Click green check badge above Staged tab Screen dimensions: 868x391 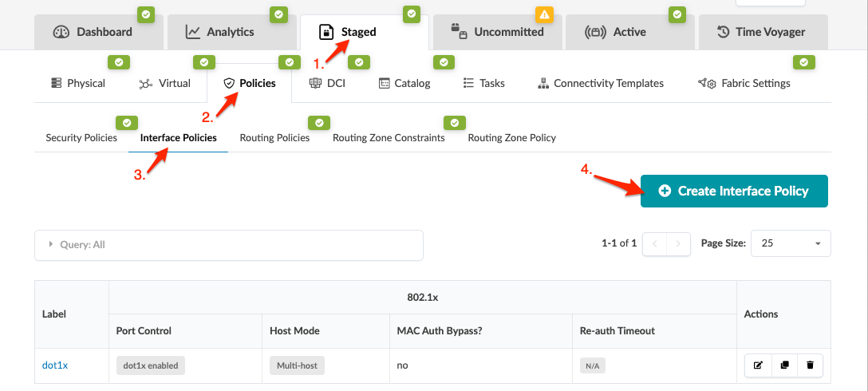point(411,14)
